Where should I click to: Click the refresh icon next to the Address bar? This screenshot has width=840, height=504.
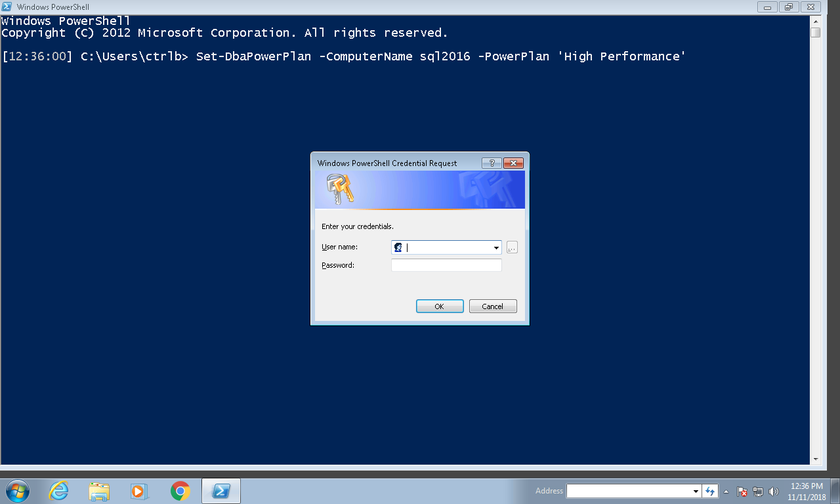pyautogui.click(x=710, y=490)
